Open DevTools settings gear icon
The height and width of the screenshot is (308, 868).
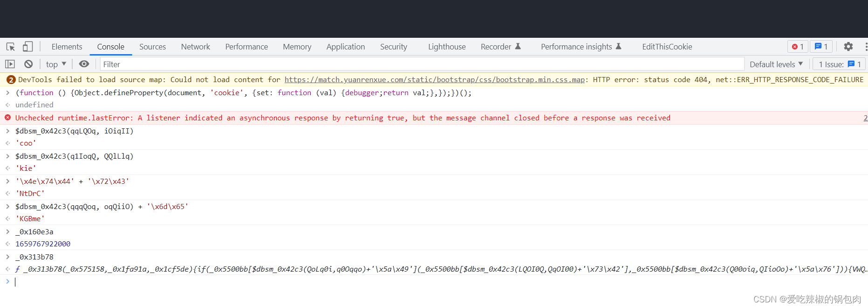tap(848, 47)
